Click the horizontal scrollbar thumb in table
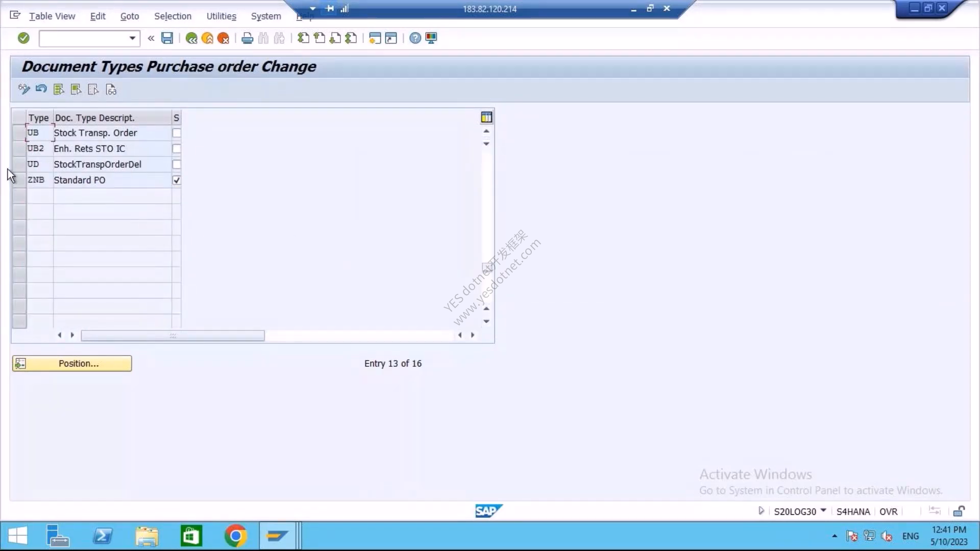The width and height of the screenshot is (980, 551). 173,335
